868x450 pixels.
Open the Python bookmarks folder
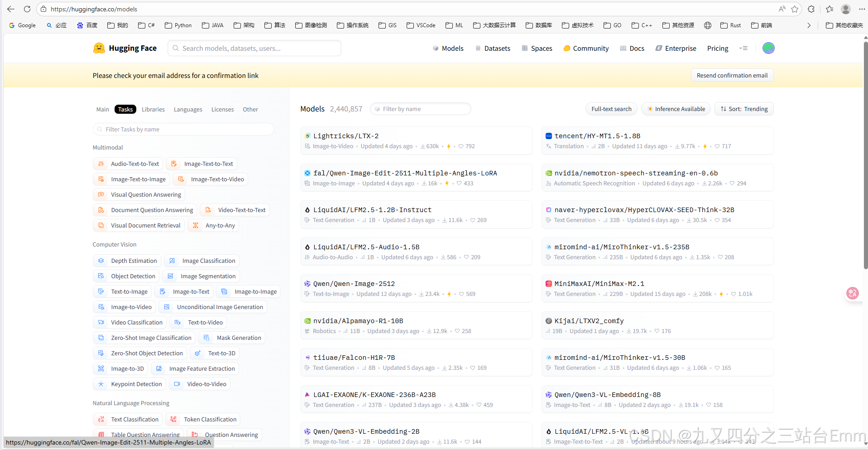[x=178, y=25]
